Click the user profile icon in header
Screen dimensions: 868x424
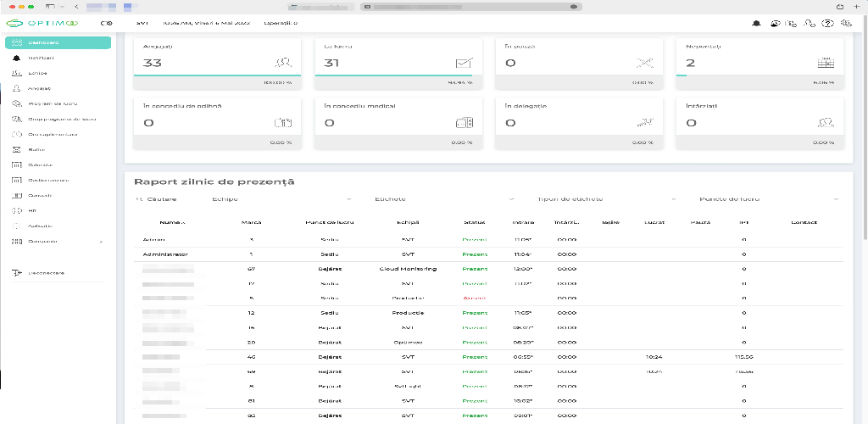pos(810,23)
